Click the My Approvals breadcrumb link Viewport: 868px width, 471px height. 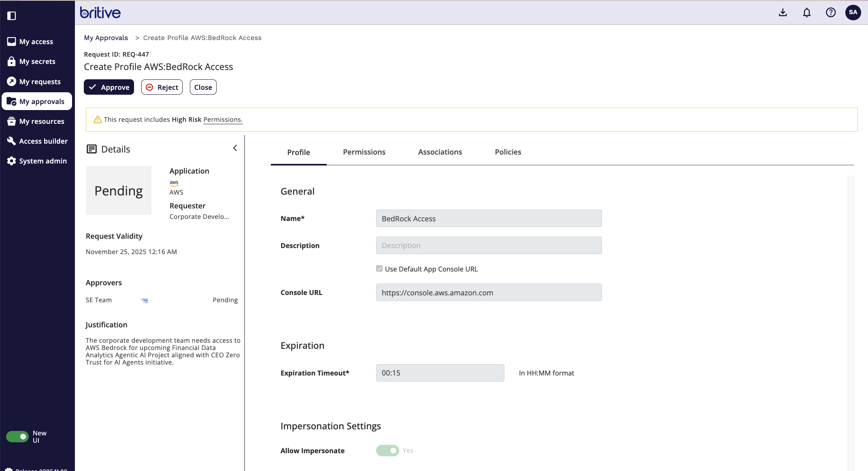pyautogui.click(x=106, y=38)
